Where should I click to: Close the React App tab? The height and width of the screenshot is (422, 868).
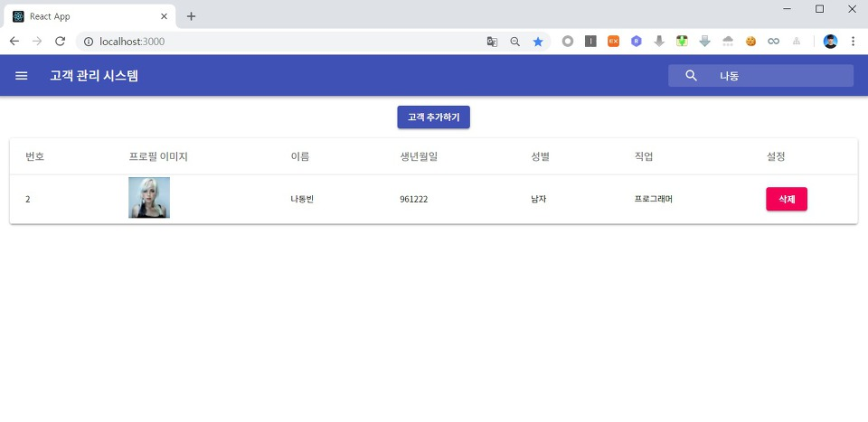pos(164,16)
